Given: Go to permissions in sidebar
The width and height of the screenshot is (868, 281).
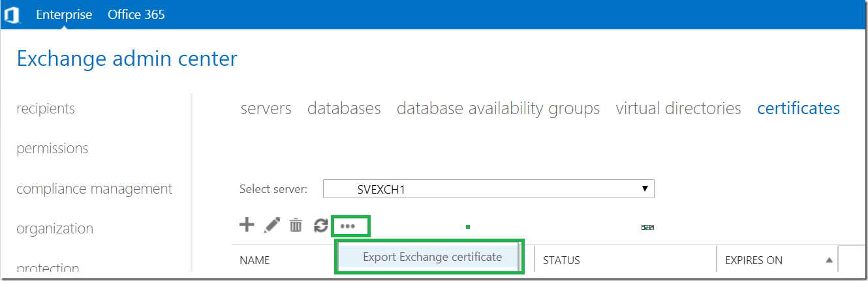Looking at the screenshot, I should click(52, 149).
